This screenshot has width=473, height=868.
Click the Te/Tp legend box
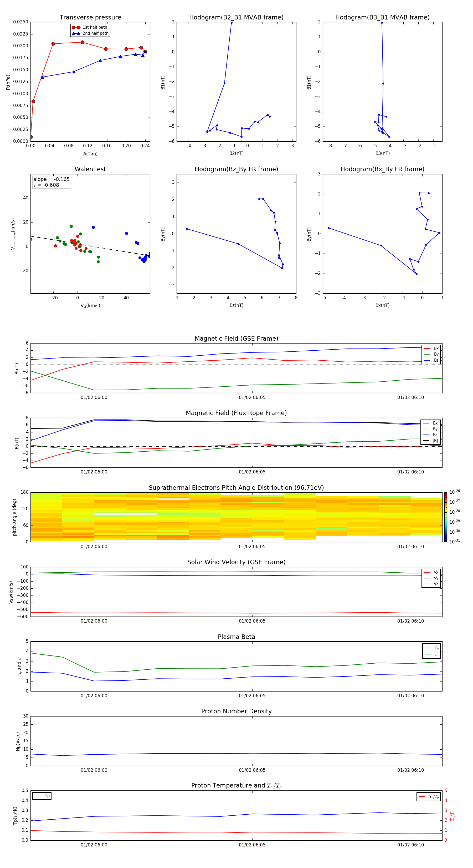pos(428,796)
